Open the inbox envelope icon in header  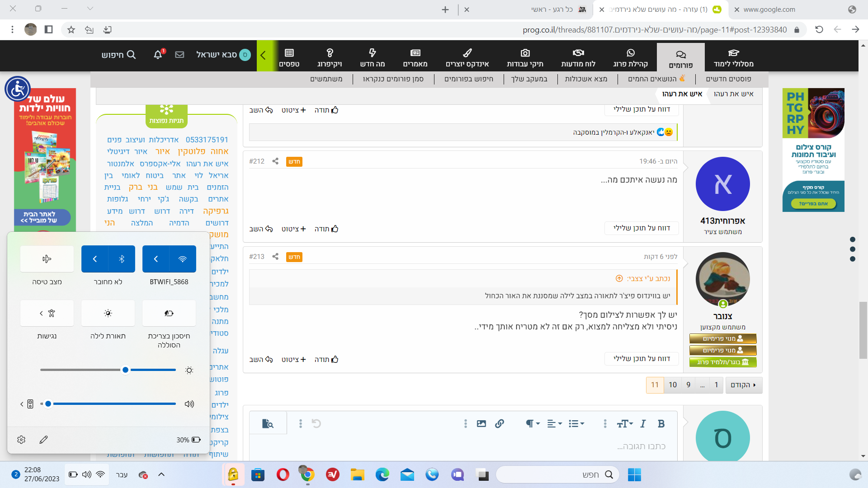tap(179, 55)
